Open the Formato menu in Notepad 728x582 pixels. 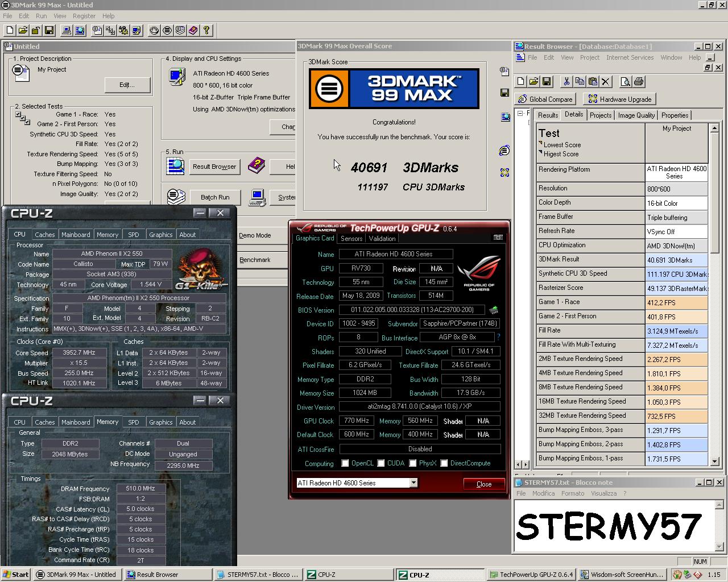[573, 493]
